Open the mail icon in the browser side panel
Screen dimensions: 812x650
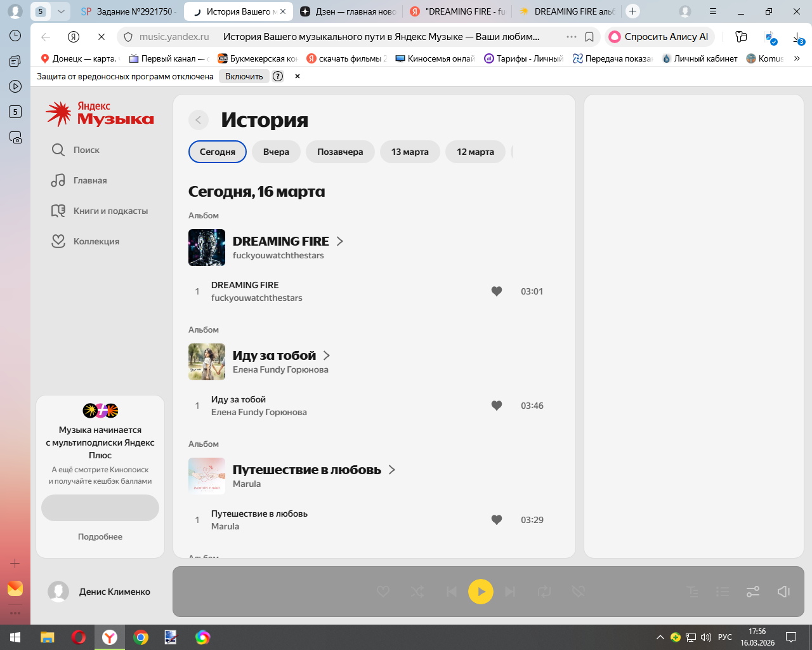click(x=15, y=588)
